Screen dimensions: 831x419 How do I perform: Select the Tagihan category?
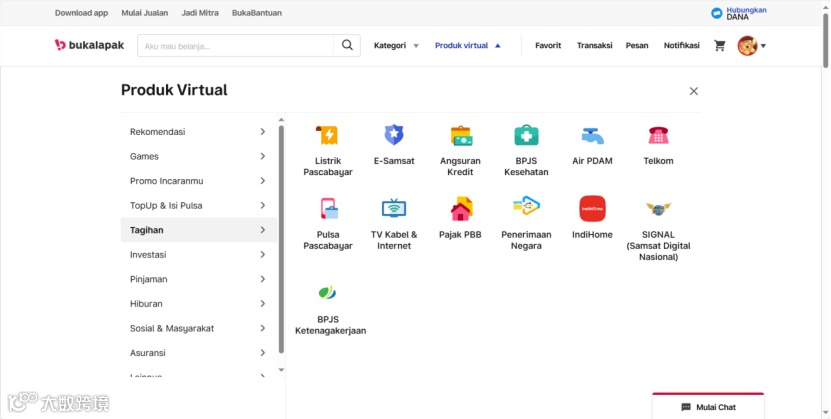click(x=199, y=230)
